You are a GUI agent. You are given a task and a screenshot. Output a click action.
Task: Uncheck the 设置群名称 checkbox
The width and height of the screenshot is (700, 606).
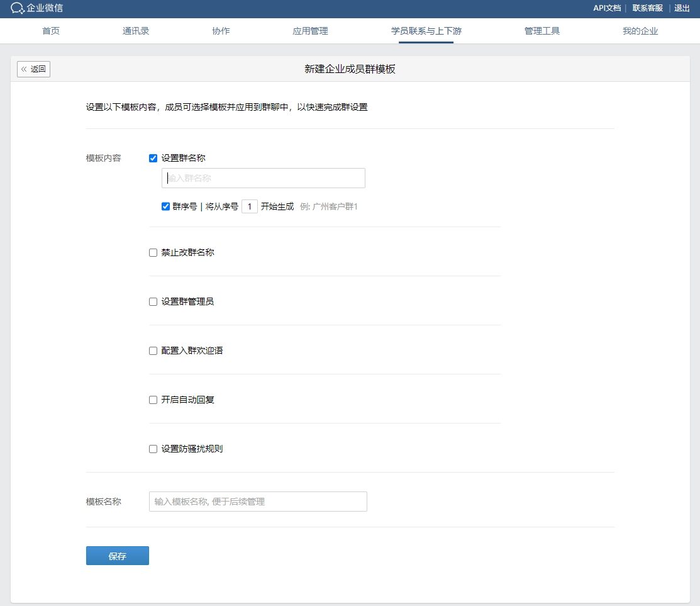click(x=153, y=159)
